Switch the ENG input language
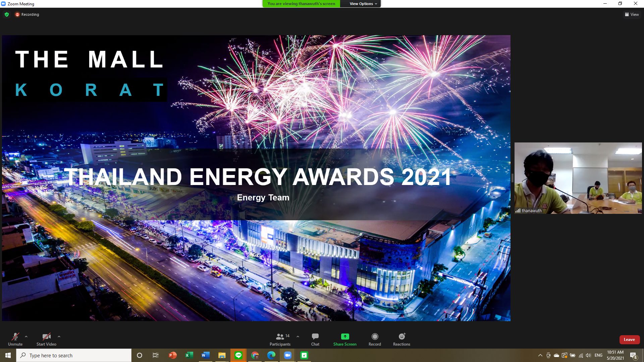644x362 pixels. (x=598, y=355)
